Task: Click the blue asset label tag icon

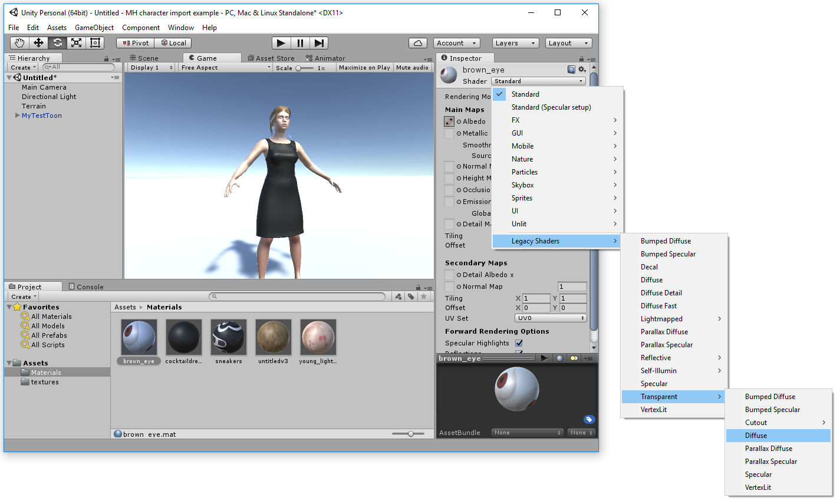Action: (x=589, y=420)
